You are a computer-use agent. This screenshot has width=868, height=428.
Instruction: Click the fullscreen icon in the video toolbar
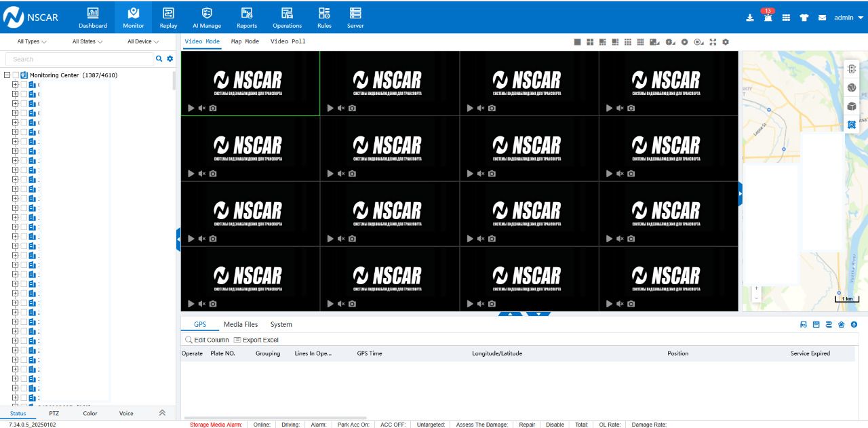[713, 42]
